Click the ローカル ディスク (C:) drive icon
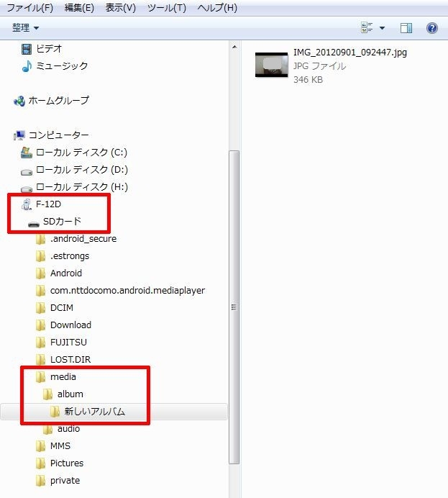Viewport: 448px width, 498px height. [27, 153]
